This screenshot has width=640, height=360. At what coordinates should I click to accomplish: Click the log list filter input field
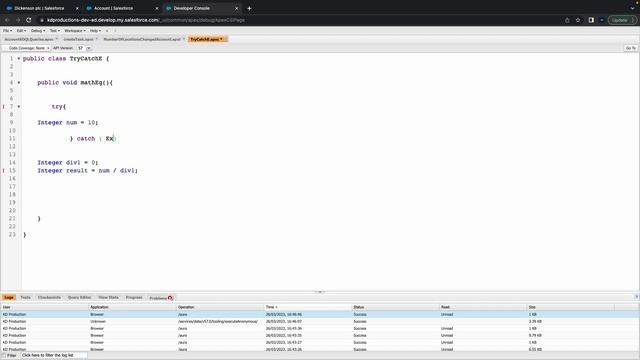pos(54,356)
